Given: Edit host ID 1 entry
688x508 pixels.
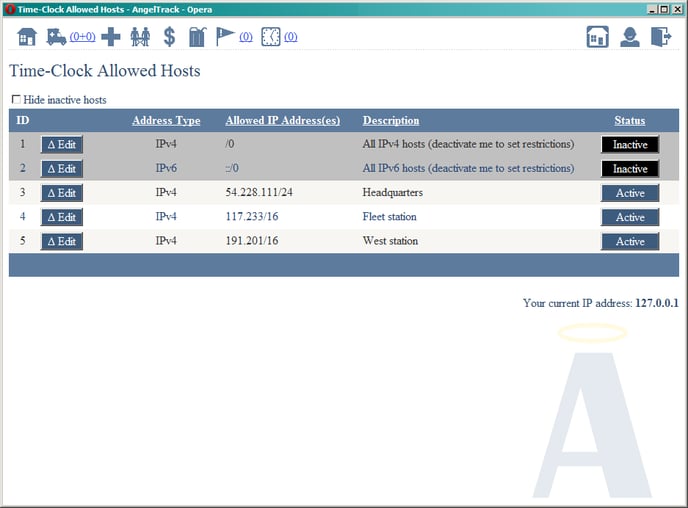Looking at the screenshot, I should [x=62, y=144].
